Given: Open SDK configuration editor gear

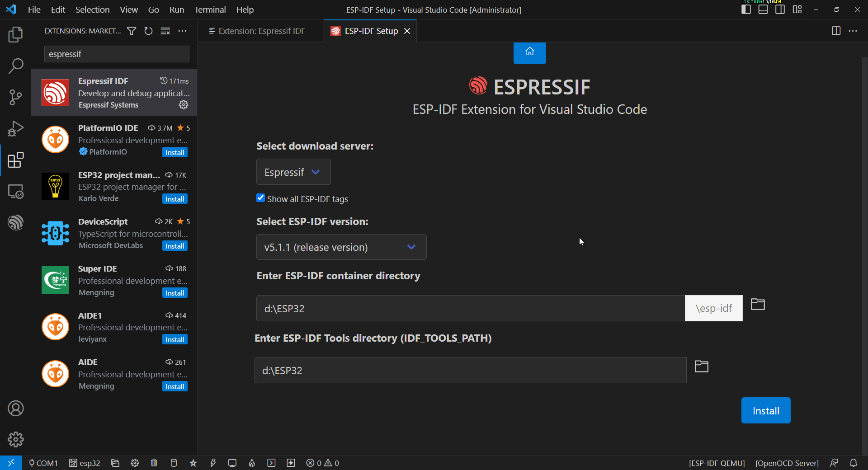Looking at the screenshot, I should pos(135,463).
